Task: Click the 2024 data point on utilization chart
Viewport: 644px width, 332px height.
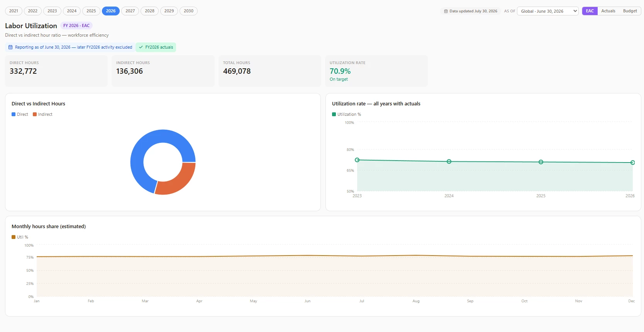Action: point(449,161)
